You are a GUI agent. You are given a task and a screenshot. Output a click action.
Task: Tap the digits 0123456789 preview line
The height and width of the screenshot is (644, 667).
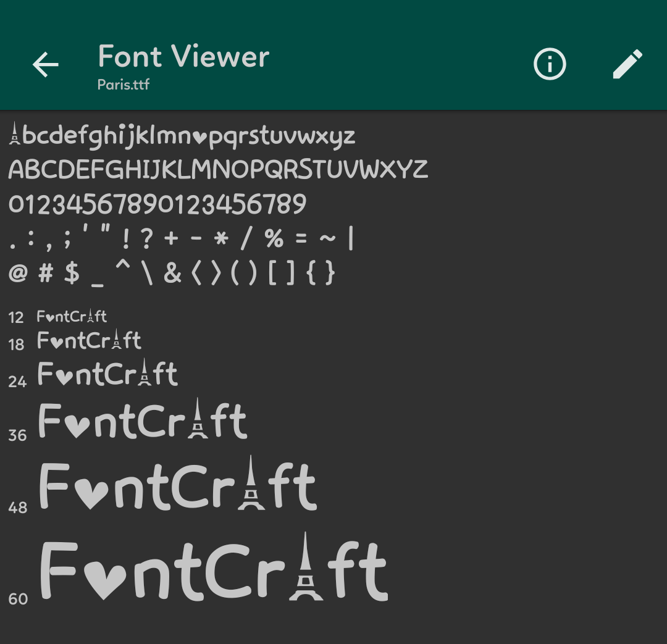coord(157,204)
